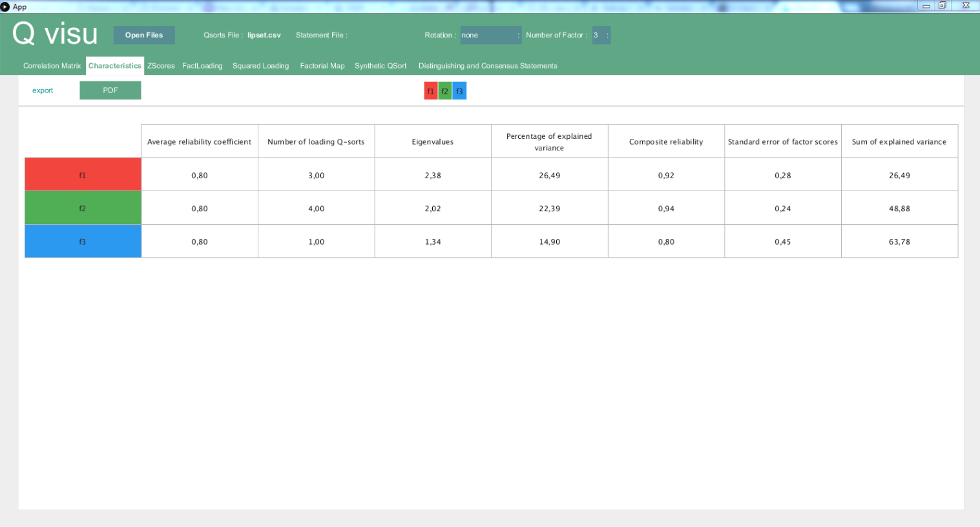Open Distinguishing and Consensus Statements tab
Screen dimensions: 980x527
[488, 66]
